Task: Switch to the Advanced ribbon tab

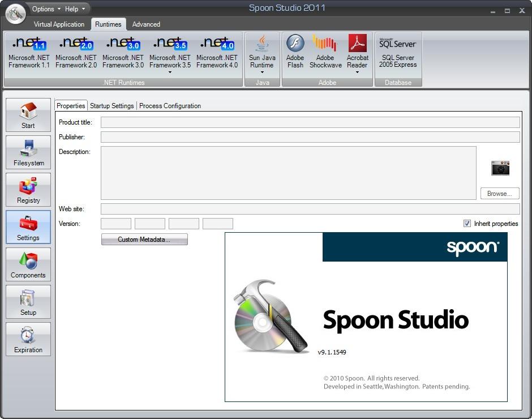Action: point(146,24)
